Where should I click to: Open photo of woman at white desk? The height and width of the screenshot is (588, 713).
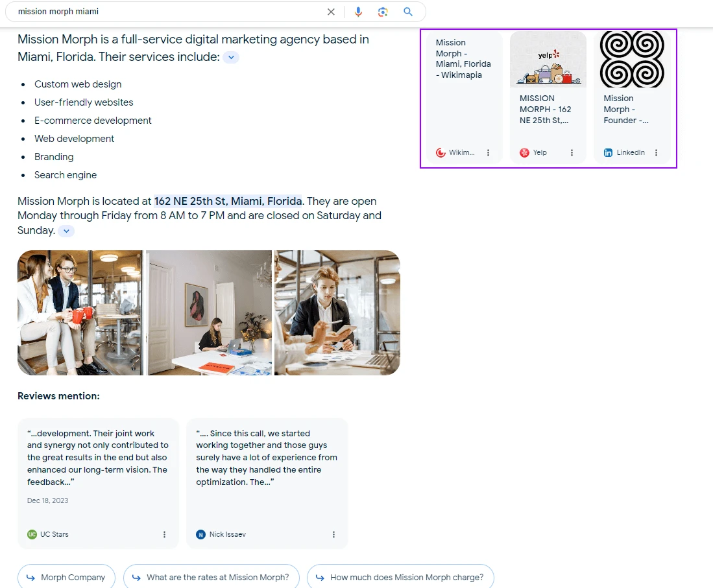click(209, 312)
